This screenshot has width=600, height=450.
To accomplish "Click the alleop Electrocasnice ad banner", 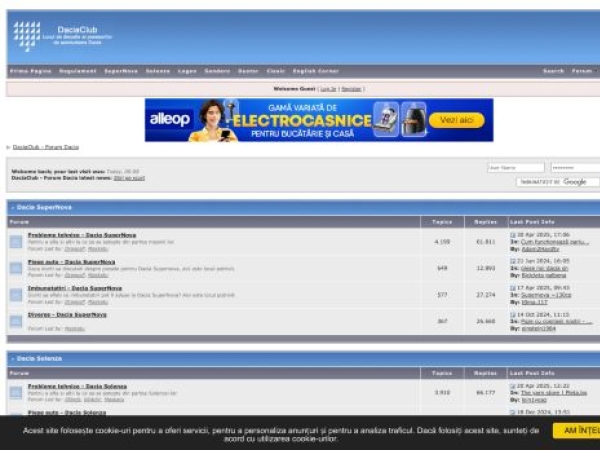I will point(319,120).
